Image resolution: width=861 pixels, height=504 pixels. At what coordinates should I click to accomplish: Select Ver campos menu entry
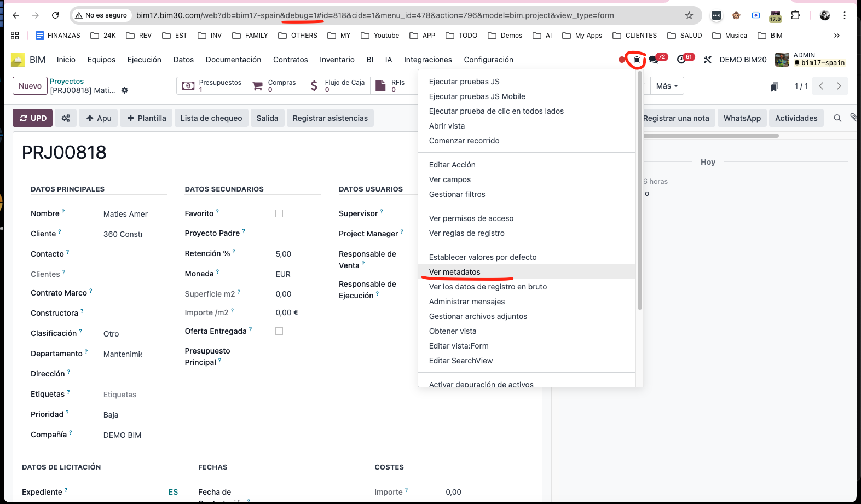click(527, 179)
